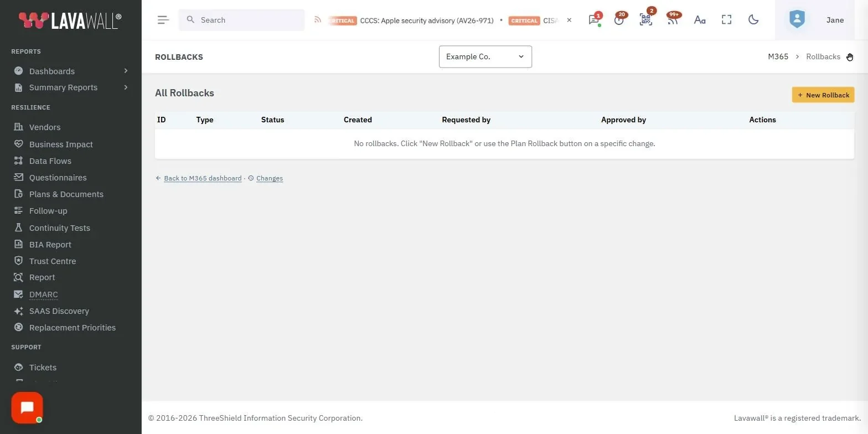Toggle dark mode moon icon
Viewport: 868px width, 434px height.
click(753, 20)
